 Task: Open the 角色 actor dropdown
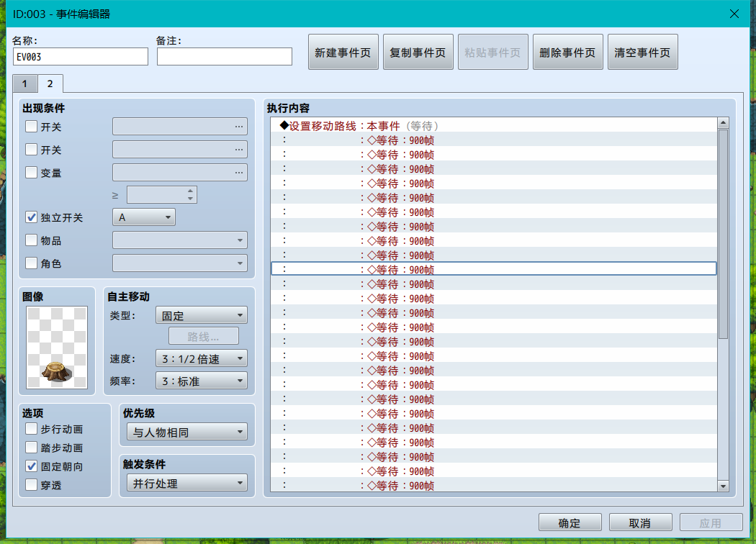coord(180,263)
